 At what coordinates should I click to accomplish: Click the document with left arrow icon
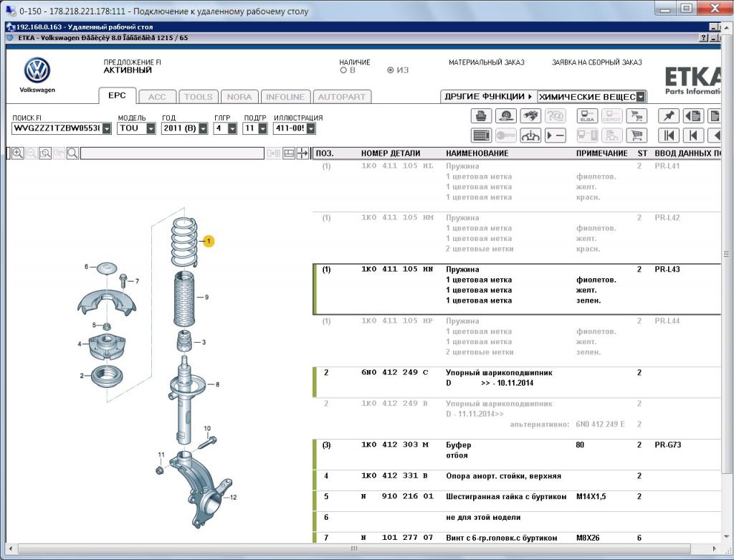tap(693, 115)
